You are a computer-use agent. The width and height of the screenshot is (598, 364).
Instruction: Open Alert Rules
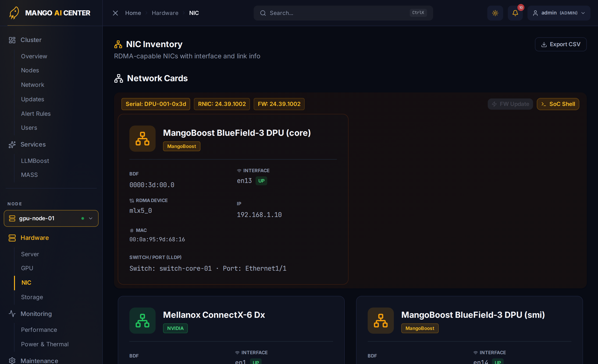(36, 114)
